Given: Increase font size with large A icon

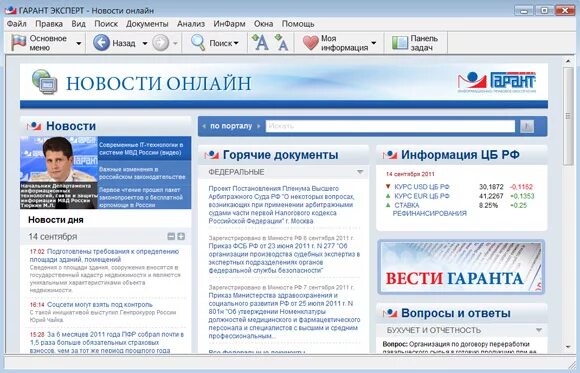Looking at the screenshot, I should tap(260, 42).
